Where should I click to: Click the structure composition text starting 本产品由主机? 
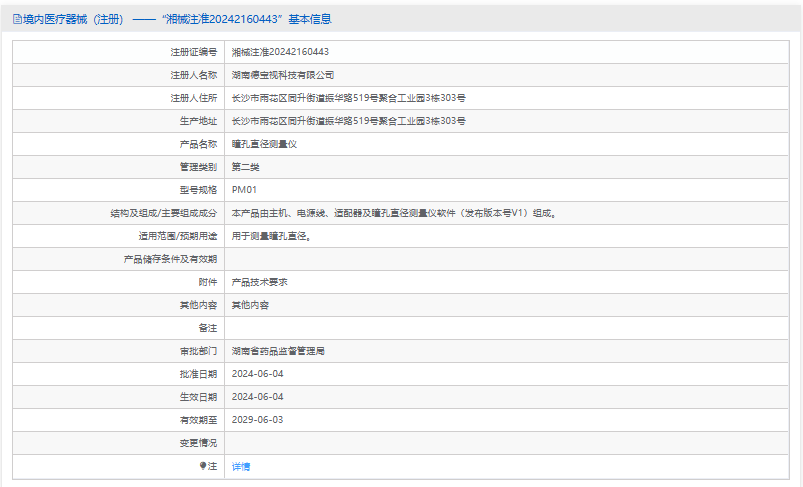pos(394,213)
